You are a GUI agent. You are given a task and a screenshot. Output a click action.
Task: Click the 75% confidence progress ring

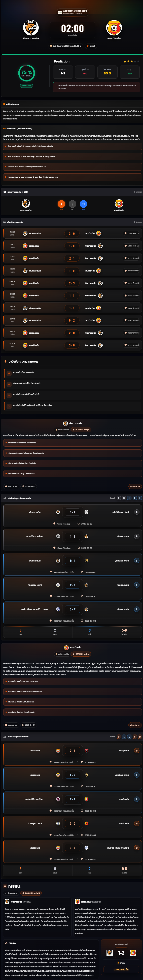27,73
